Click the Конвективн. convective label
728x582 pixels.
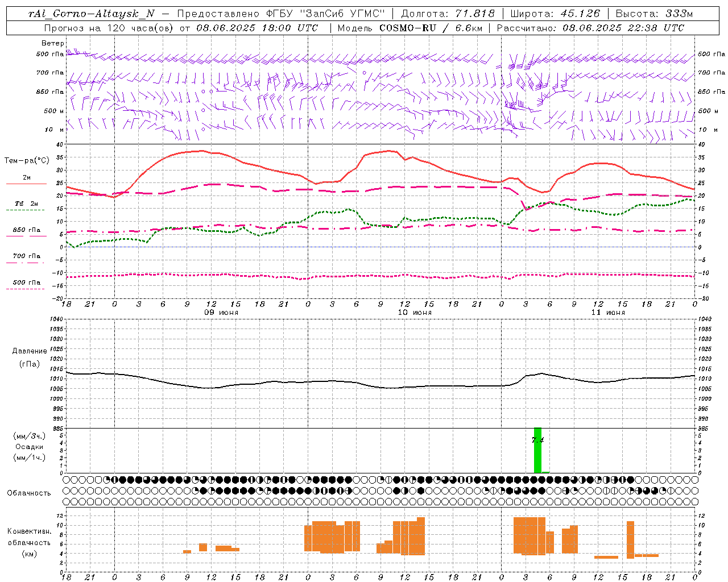[30, 531]
